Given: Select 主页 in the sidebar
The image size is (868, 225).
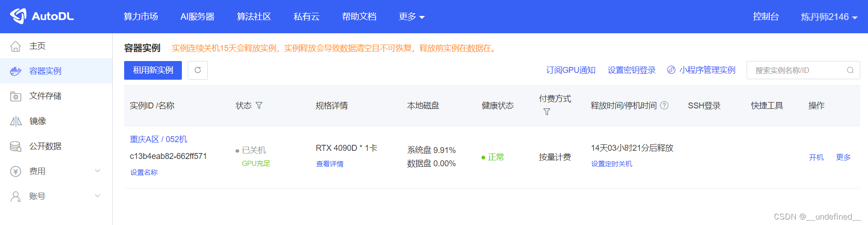Looking at the screenshot, I should 56,46.
